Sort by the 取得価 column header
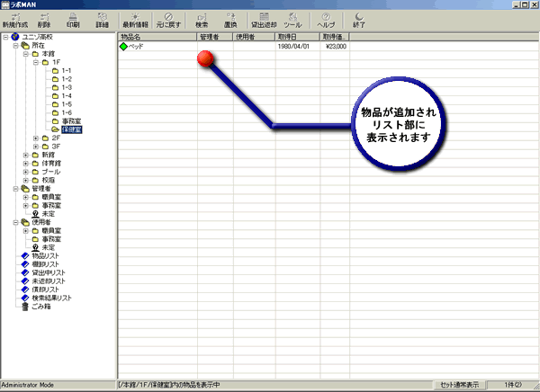This screenshot has height=392, width=540. tap(335, 37)
